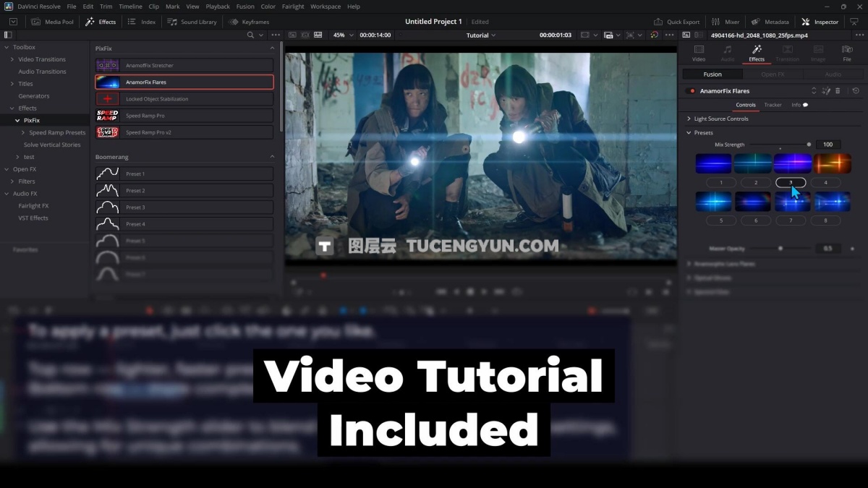Activate flare preset 7 button
The image size is (868, 488).
[791, 221]
